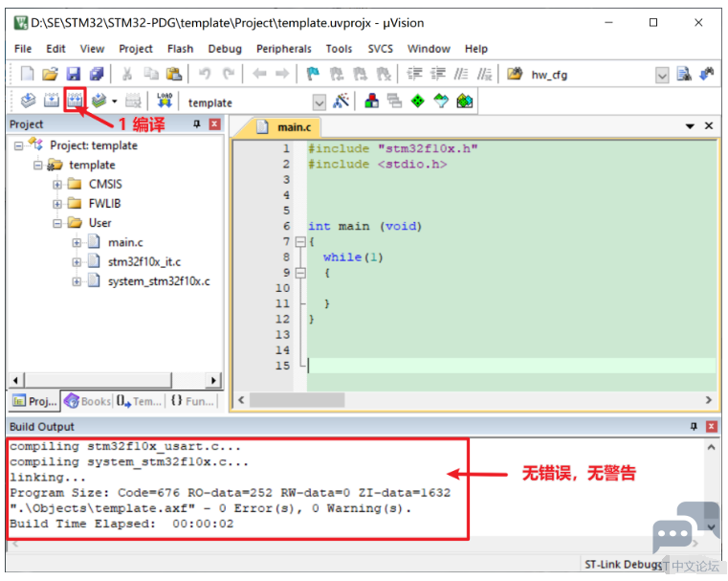Image resolution: width=728 pixels, height=581 pixels.
Task: Open the editor window list dropdown arrow
Action: click(690, 126)
